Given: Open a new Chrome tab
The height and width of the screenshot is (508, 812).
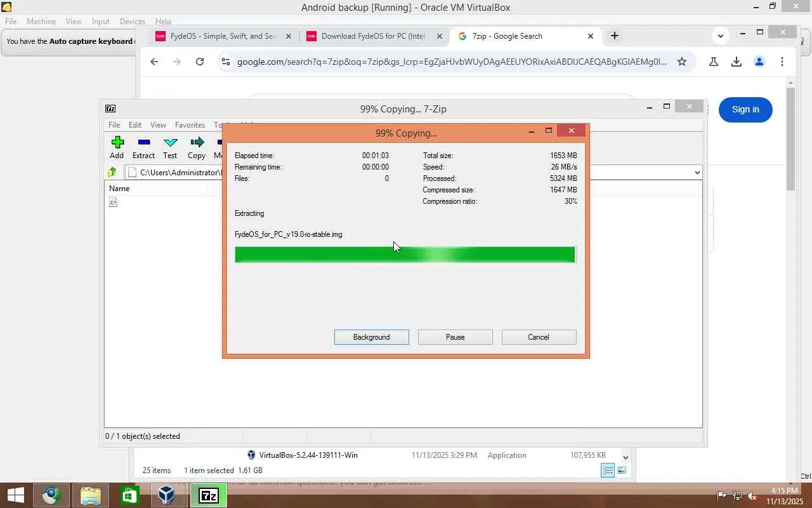Looking at the screenshot, I should (614, 36).
